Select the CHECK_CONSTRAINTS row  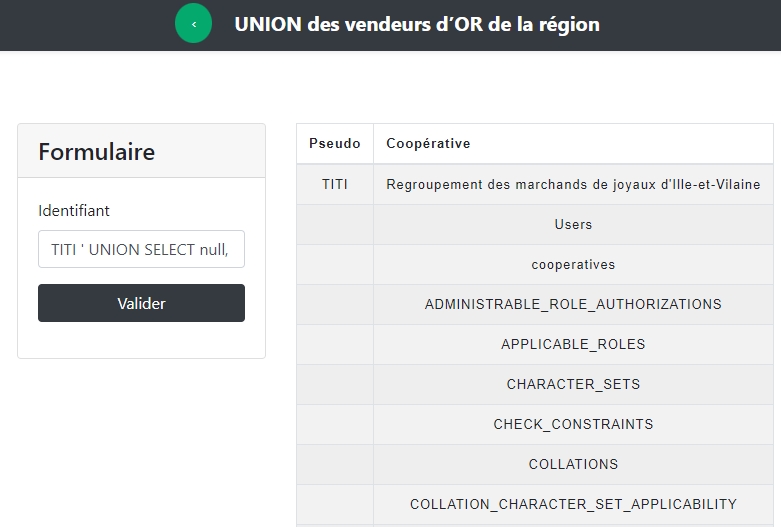pos(573,424)
